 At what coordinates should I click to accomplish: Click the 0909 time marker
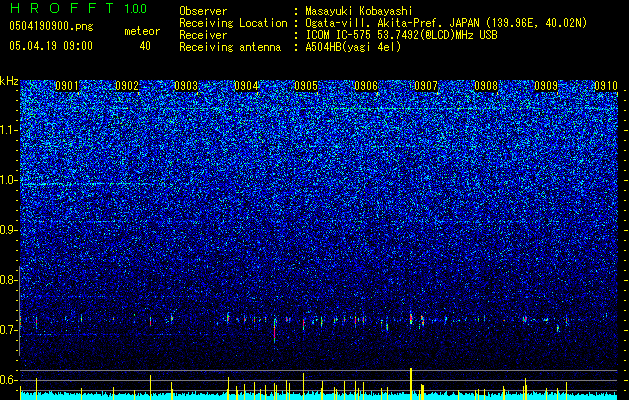point(546,86)
